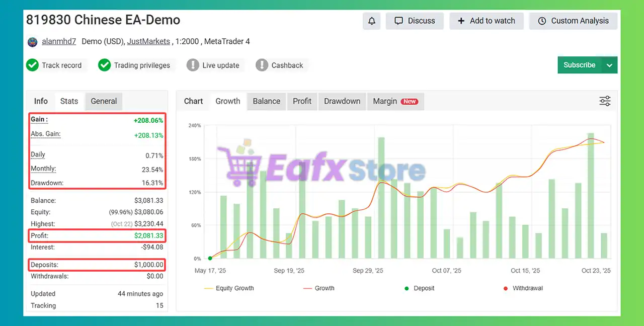
Task: Click the alanmhd7 user avatar
Action: point(33,42)
